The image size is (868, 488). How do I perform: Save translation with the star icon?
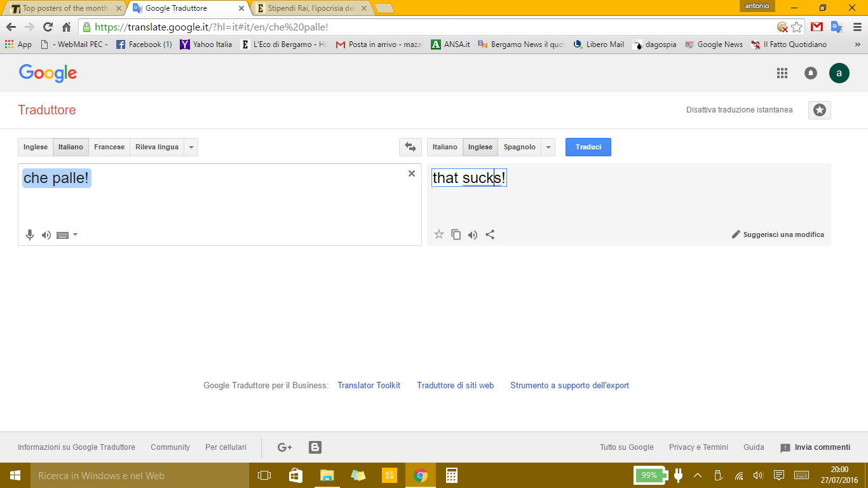439,234
